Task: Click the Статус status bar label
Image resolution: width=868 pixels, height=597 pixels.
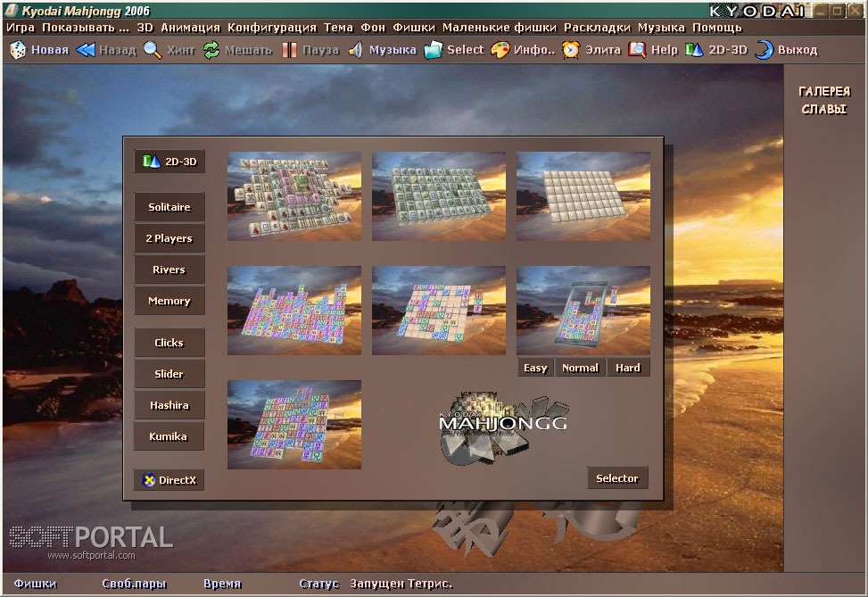Action: tap(318, 584)
